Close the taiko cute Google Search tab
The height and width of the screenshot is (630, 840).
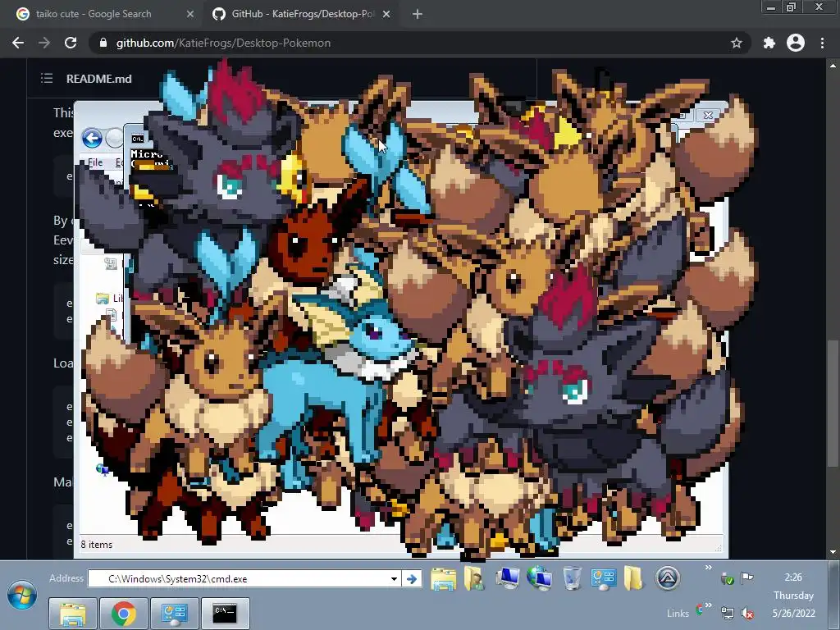tap(190, 15)
